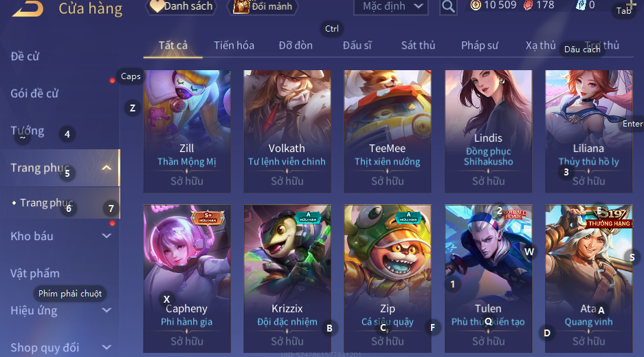Click the back arrow logo icon

click(x=28, y=8)
